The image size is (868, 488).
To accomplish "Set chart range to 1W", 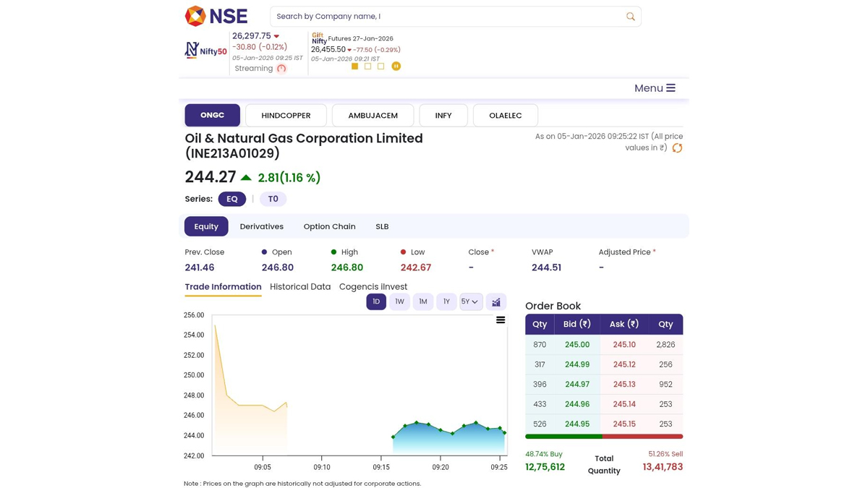I will click(399, 302).
